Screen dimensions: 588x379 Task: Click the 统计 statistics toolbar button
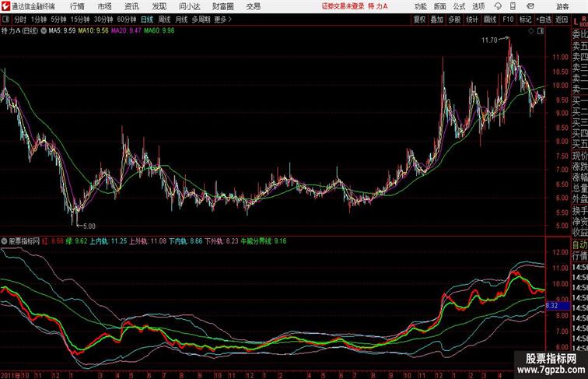coord(472,19)
